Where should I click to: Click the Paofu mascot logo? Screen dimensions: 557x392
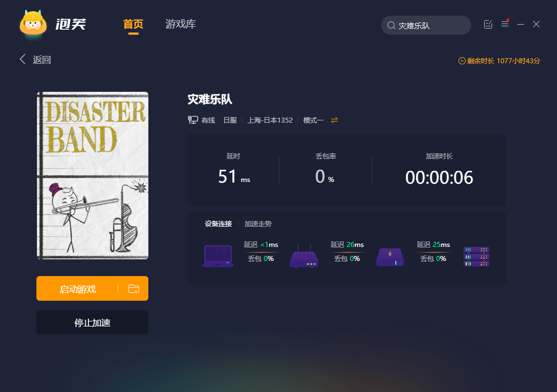point(33,24)
